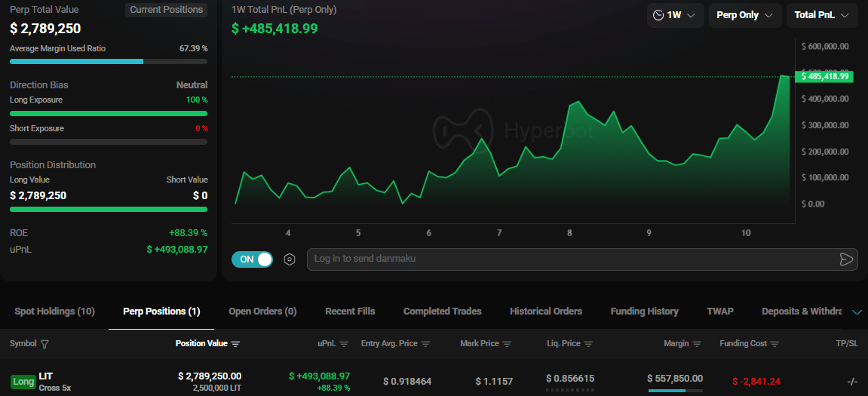Open the Total PnL dropdown
The width and height of the screenshot is (868, 396).
coord(821,15)
